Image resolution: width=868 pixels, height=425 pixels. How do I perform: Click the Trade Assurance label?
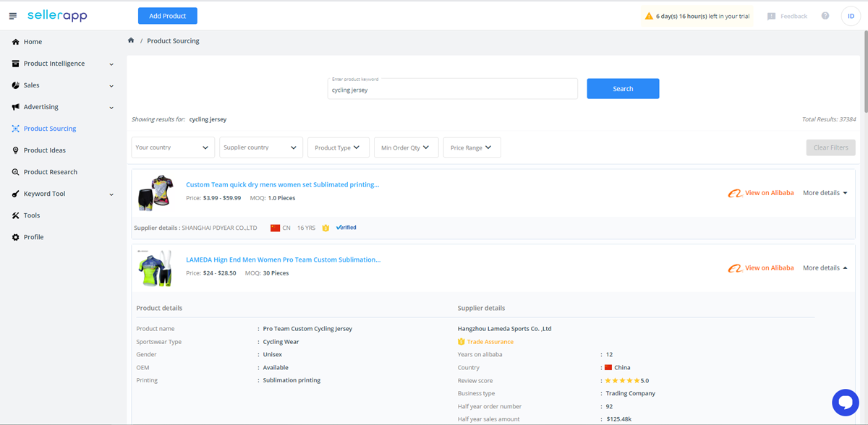pos(490,342)
